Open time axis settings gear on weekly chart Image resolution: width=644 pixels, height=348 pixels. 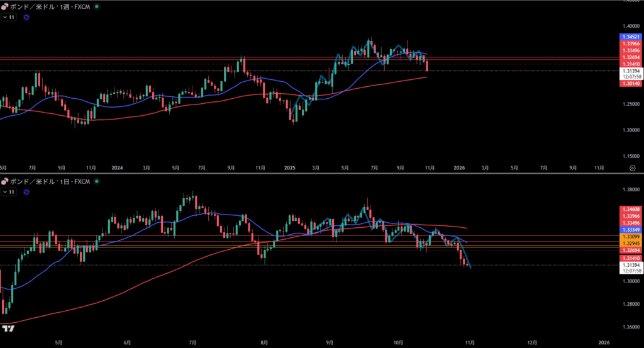(631, 168)
